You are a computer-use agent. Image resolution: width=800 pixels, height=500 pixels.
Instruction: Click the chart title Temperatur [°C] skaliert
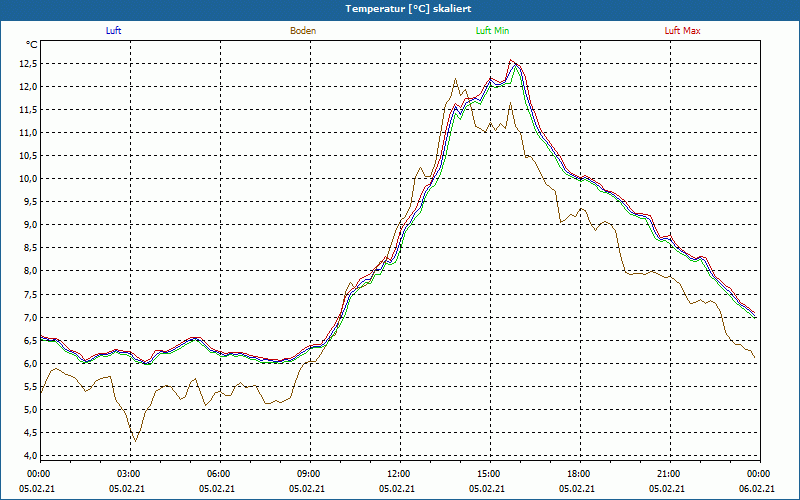point(408,9)
